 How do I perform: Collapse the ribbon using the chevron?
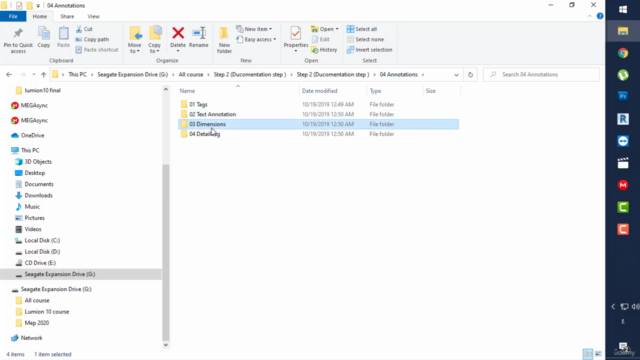coord(589,16)
